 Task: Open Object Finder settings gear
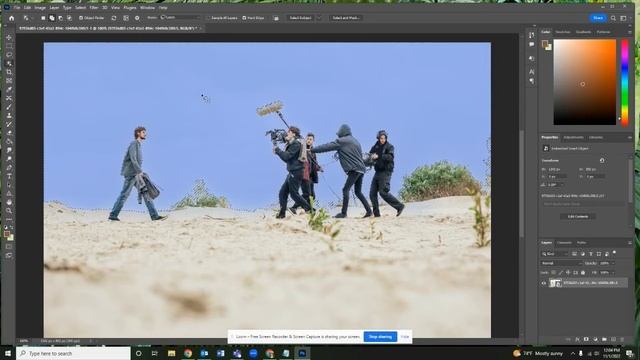click(x=137, y=18)
